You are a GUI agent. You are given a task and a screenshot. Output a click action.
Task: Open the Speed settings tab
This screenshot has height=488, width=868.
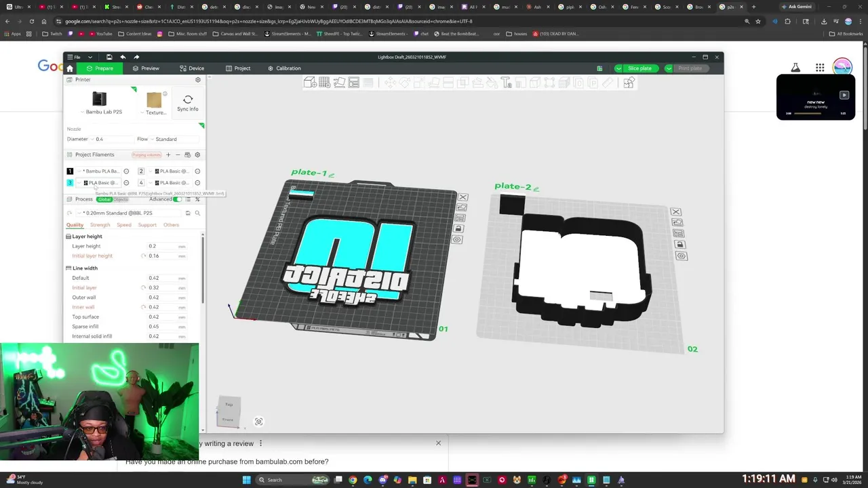pos(124,225)
